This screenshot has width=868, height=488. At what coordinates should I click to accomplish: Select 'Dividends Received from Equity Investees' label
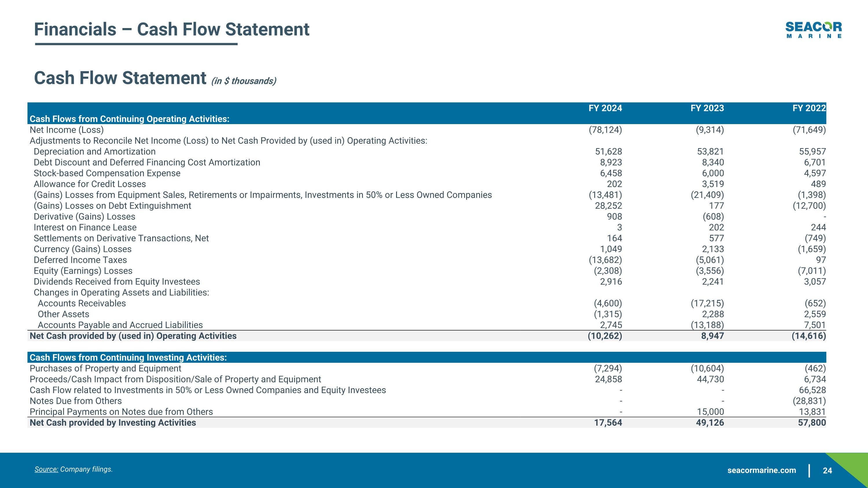coord(117,281)
